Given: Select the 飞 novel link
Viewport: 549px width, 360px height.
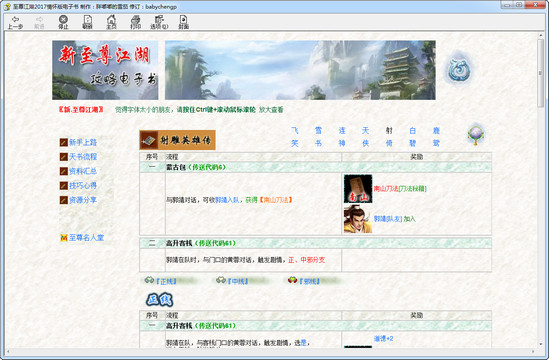Looking at the screenshot, I should click(295, 131).
